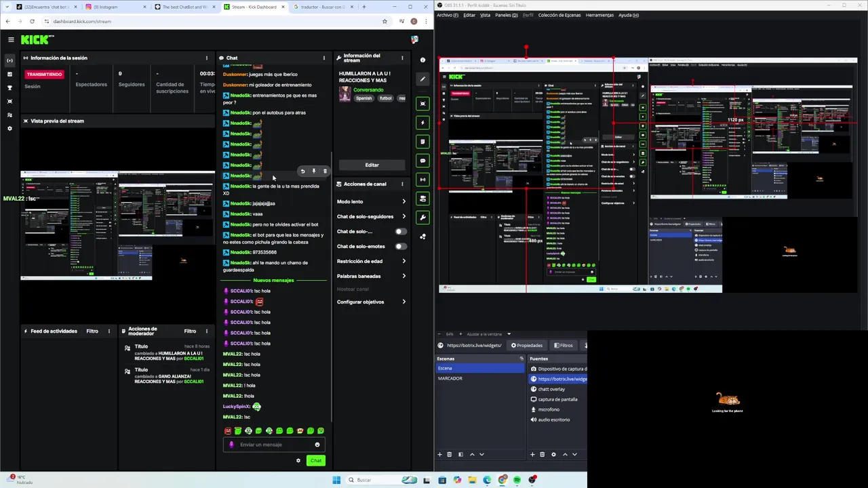Open the moderators icon in Kick's left sidebar
This screenshot has height=488, width=868.
(x=9, y=115)
